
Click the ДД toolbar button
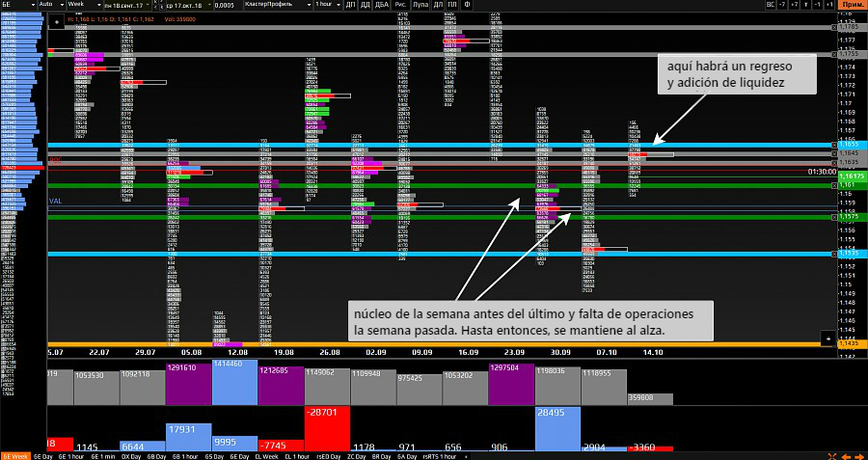365,5
